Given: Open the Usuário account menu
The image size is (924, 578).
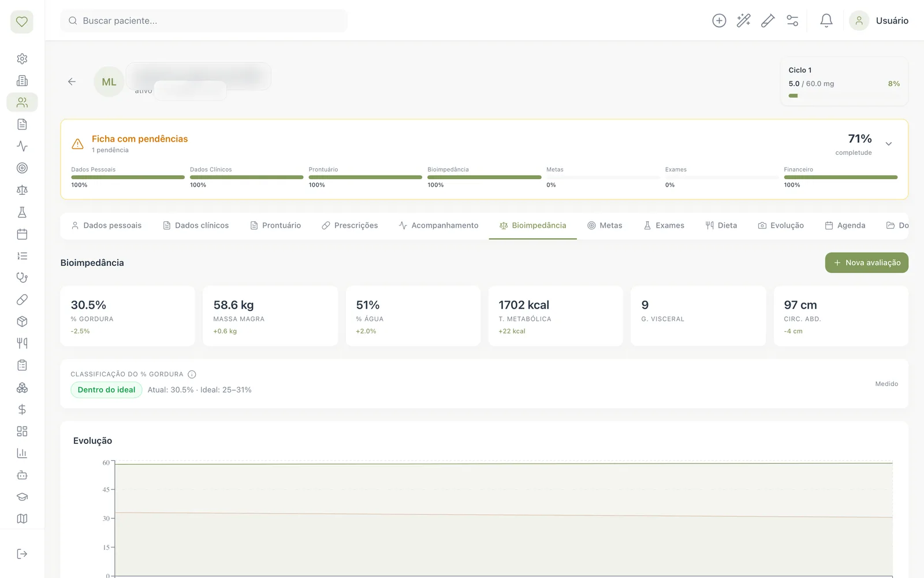Looking at the screenshot, I should click(x=879, y=21).
